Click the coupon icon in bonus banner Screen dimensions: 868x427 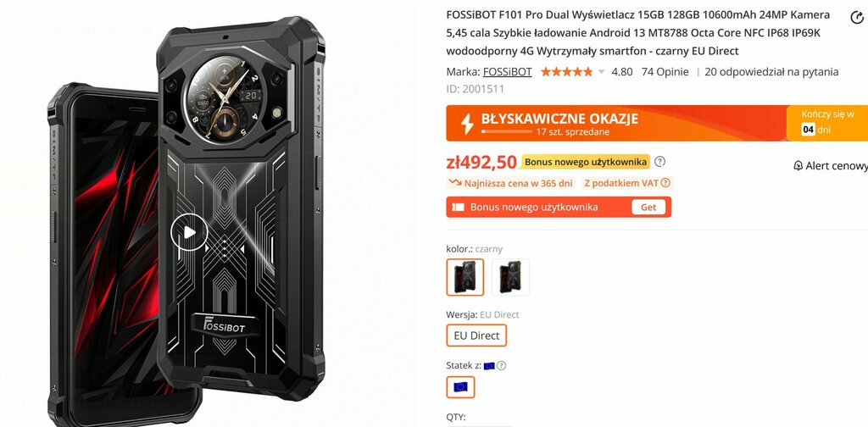(458, 208)
